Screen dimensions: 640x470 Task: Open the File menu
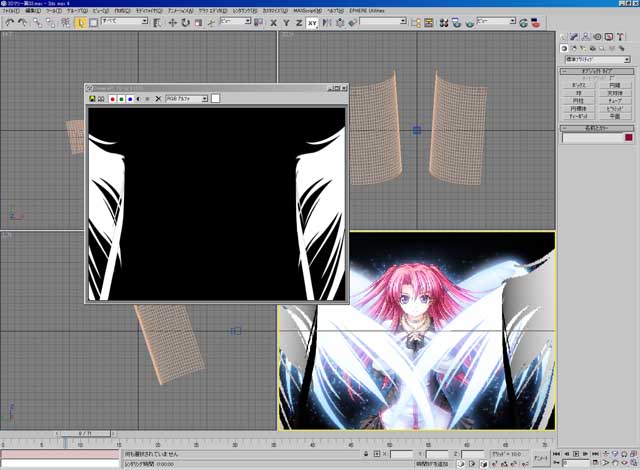10,11
